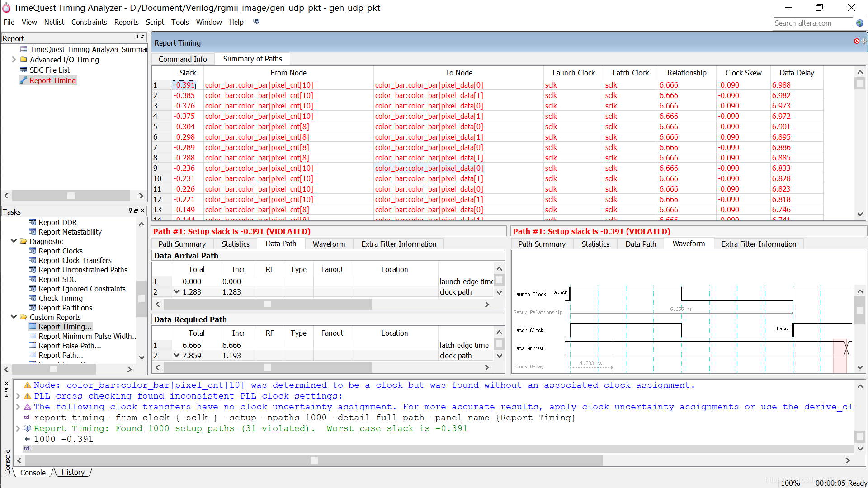Click the SDC File List table icon
Screen dimensions: 868x488
(x=24, y=70)
